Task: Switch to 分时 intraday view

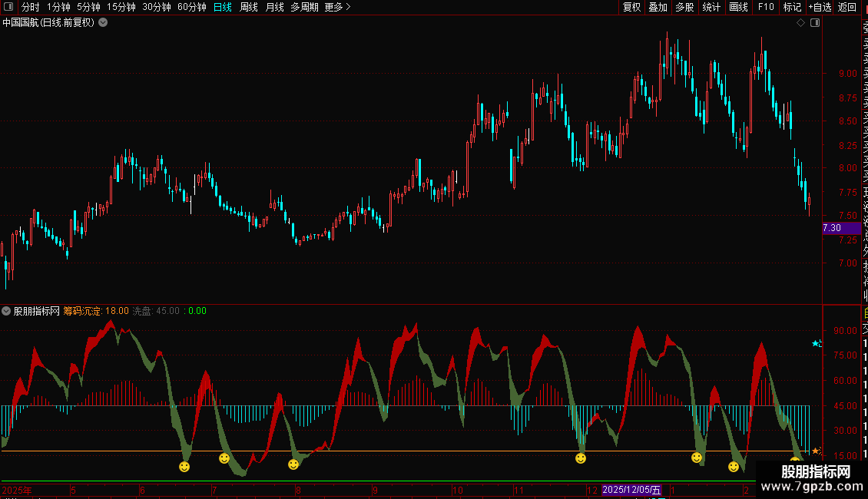Action: [31, 7]
